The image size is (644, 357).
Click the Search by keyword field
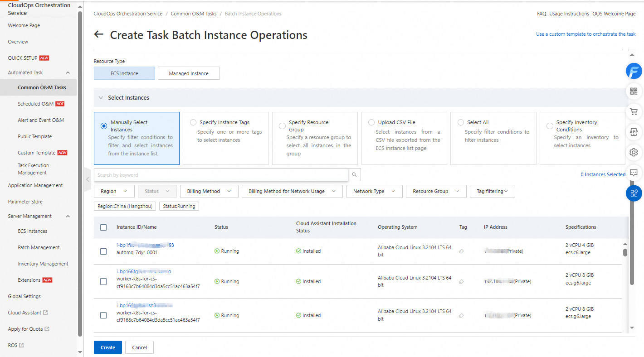[221, 175]
